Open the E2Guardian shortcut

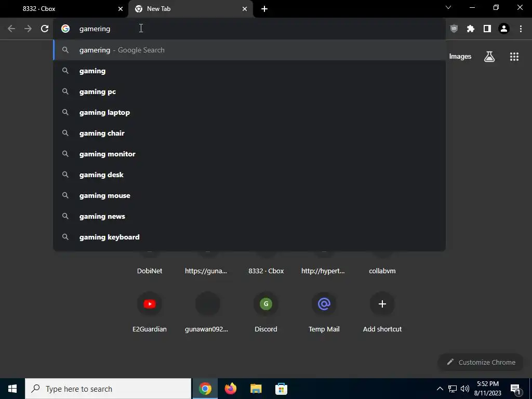coord(150,312)
